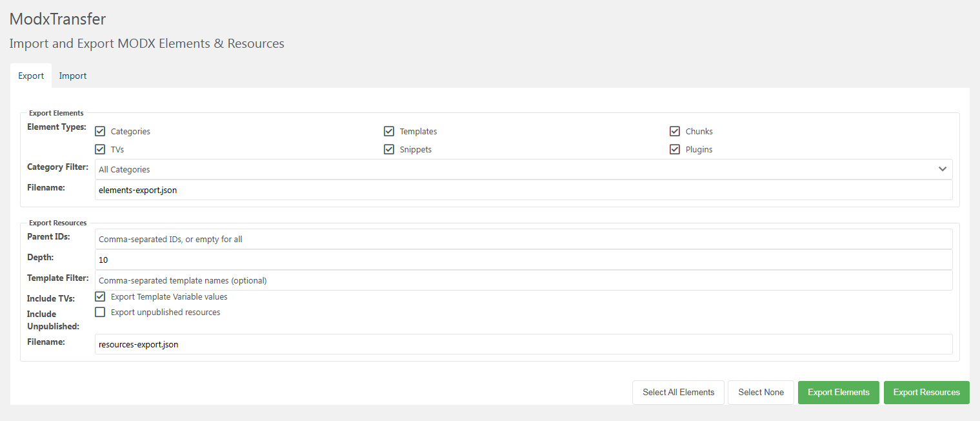The image size is (980, 421).
Task: Select the Export tab
Action: click(x=31, y=76)
